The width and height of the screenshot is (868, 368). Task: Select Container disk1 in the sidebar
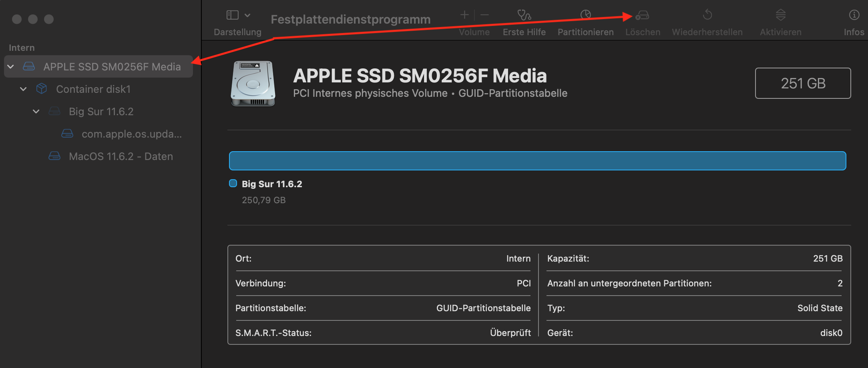coord(93,89)
